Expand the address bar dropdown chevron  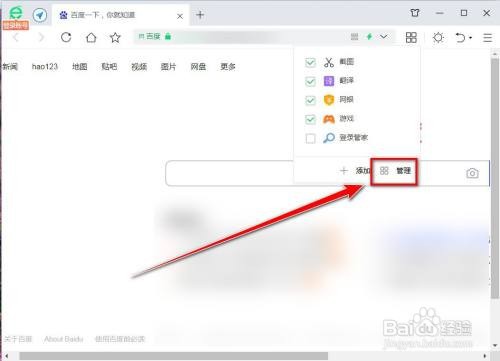pos(384,37)
